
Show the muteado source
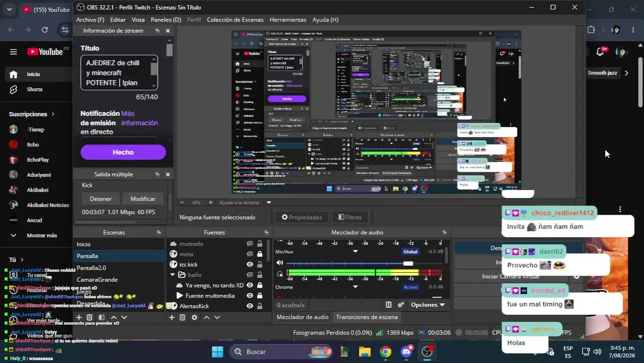249,244
